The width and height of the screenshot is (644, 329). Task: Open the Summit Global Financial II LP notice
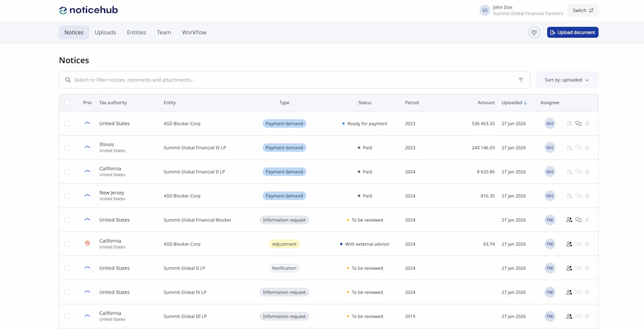[194, 172]
